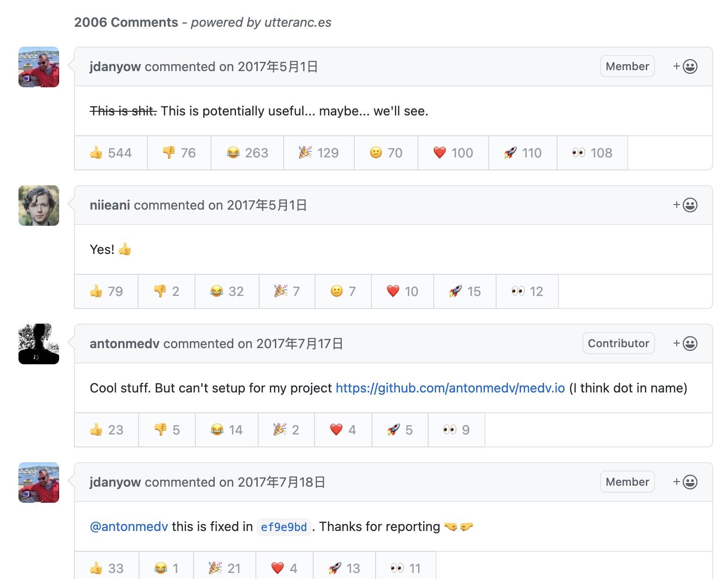The image size is (728, 579).
Task: Click the confused face reaction with 70
Action: coord(386,153)
